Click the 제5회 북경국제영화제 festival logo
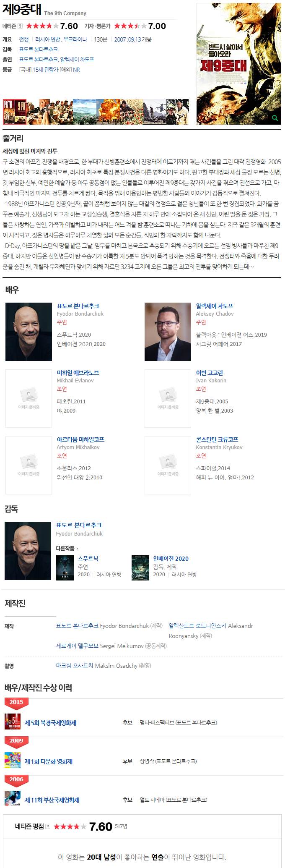Screen dimensions: 285x868 point(12,722)
